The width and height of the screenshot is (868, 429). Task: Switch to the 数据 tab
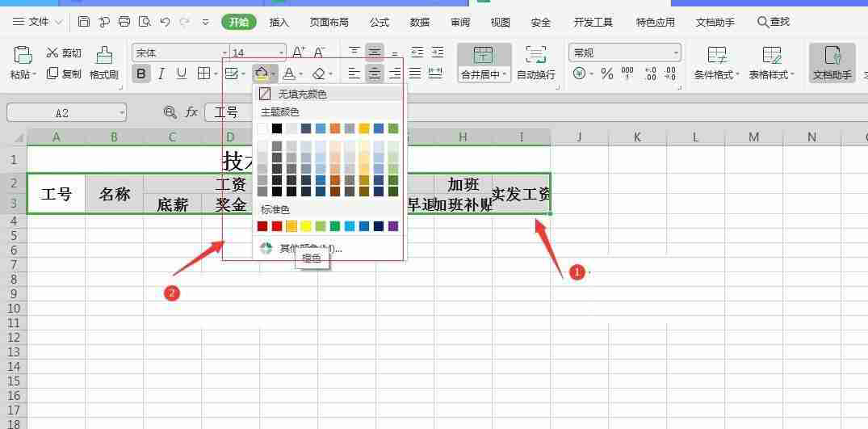coord(420,23)
